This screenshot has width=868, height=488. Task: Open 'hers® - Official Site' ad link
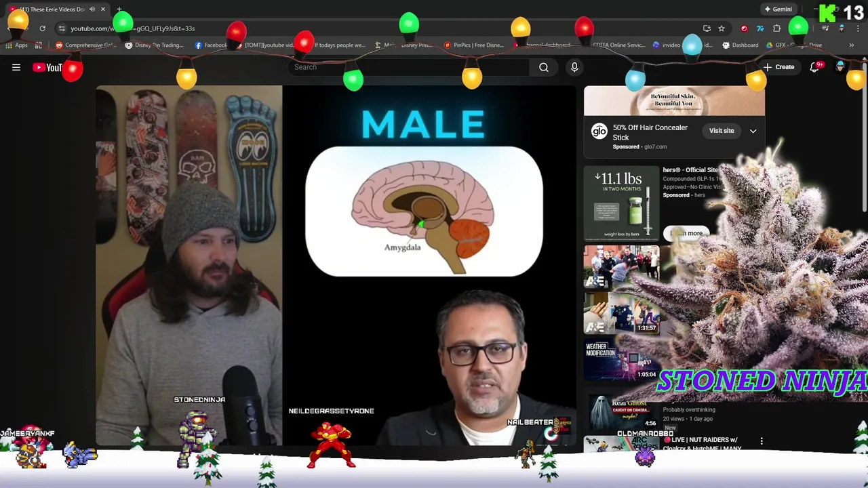coord(690,170)
